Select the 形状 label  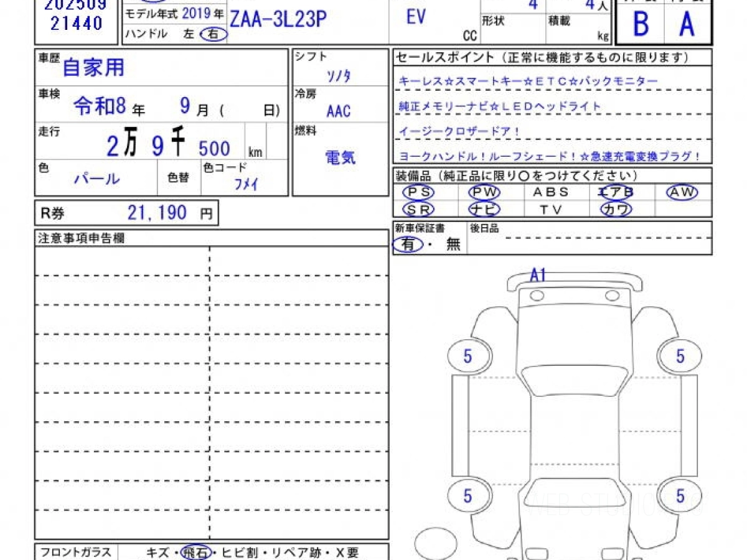click(x=492, y=21)
